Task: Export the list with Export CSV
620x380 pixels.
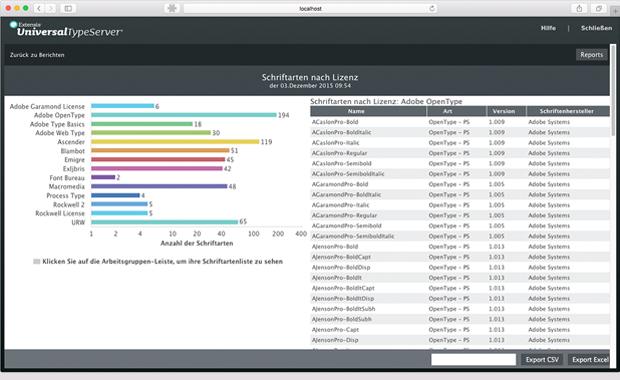Action: pos(542,359)
